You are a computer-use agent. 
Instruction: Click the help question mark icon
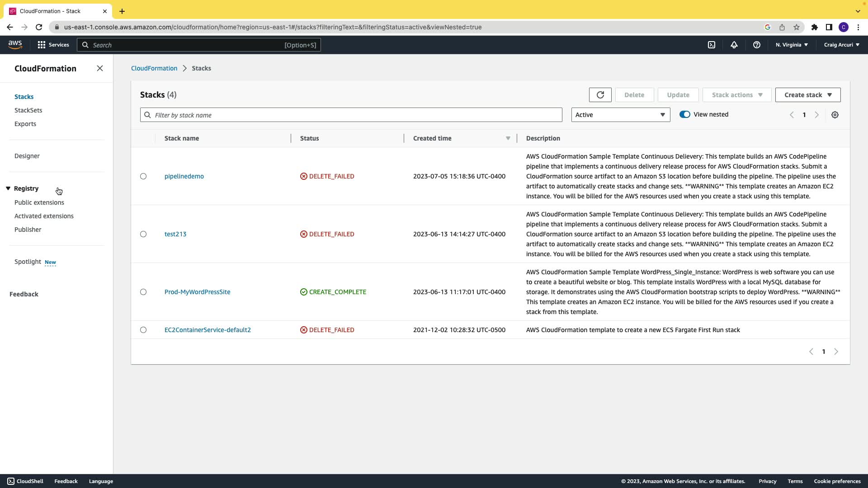click(x=756, y=45)
